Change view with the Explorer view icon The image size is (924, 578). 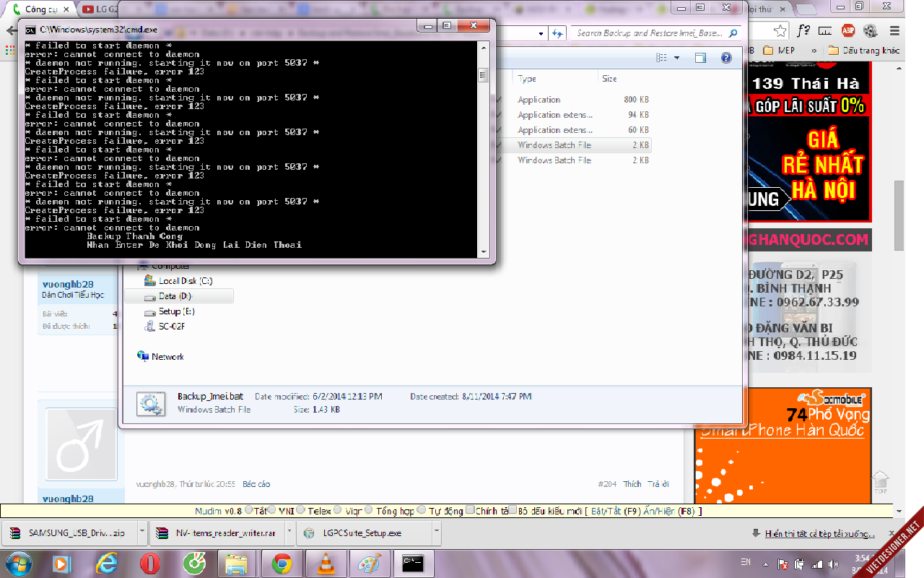coord(661,58)
